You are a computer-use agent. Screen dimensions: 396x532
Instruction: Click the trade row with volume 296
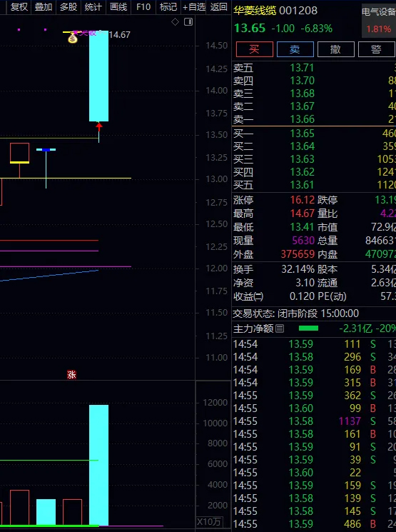[314, 357]
